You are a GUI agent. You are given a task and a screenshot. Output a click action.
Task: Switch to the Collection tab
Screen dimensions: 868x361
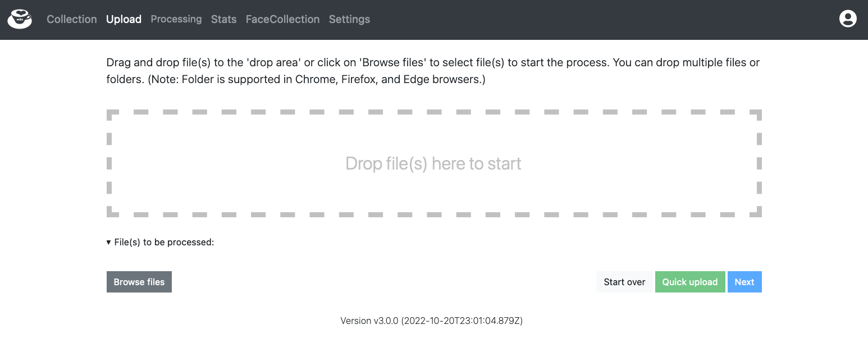coord(71,19)
